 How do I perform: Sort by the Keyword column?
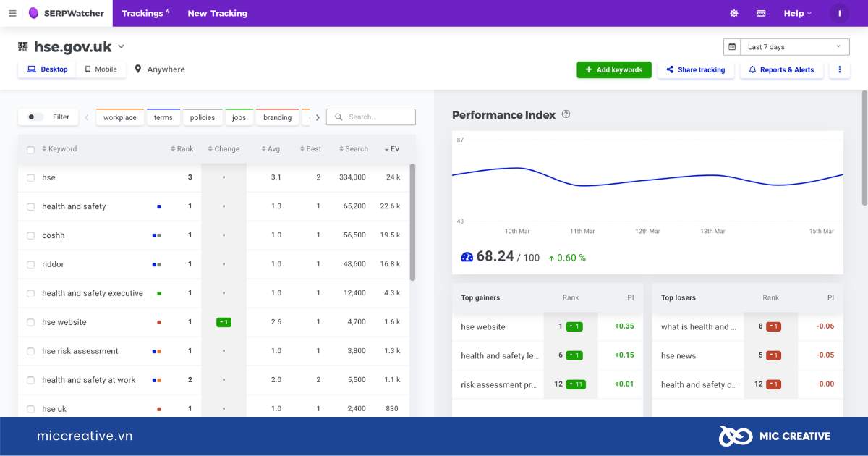59,149
